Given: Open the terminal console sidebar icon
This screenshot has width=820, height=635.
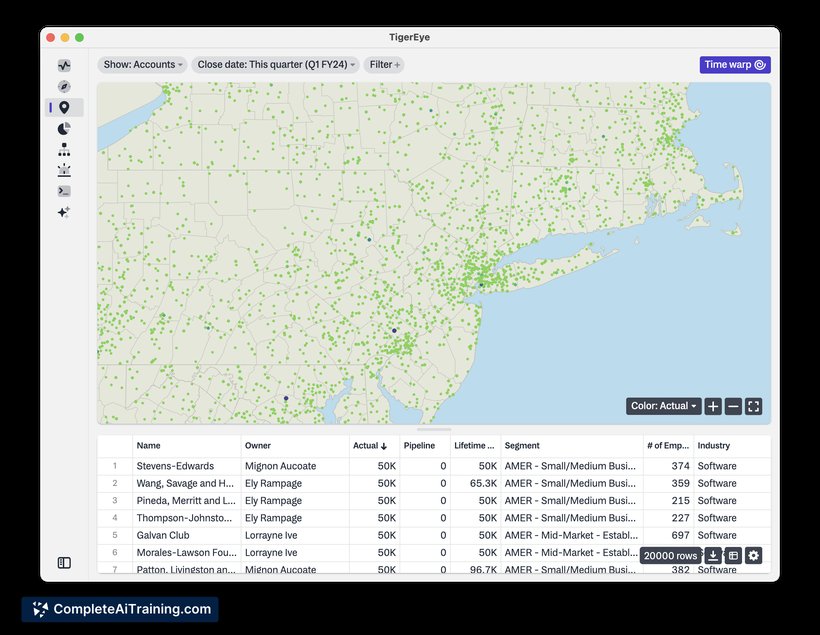Looking at the screenshot, I should point(64,191).
